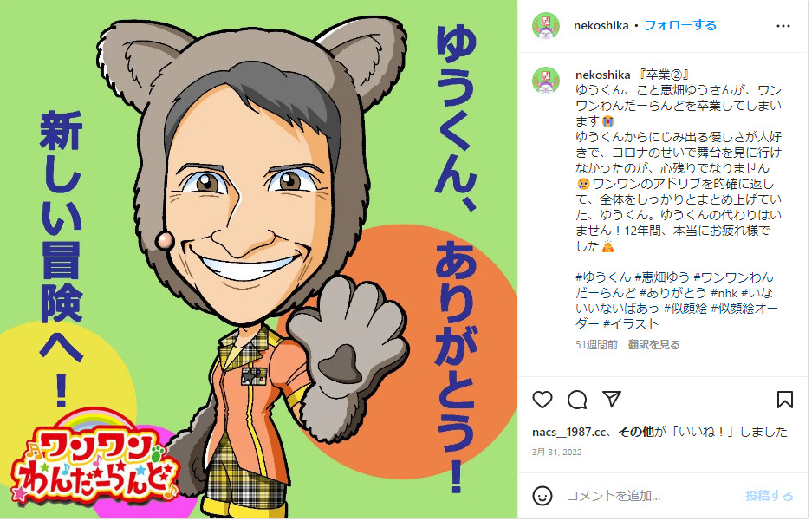This screenshot has height=521, width=812.
Task: Follow nekoshika with フォローする
Action: pyautogui.click(x=680, y=25)
